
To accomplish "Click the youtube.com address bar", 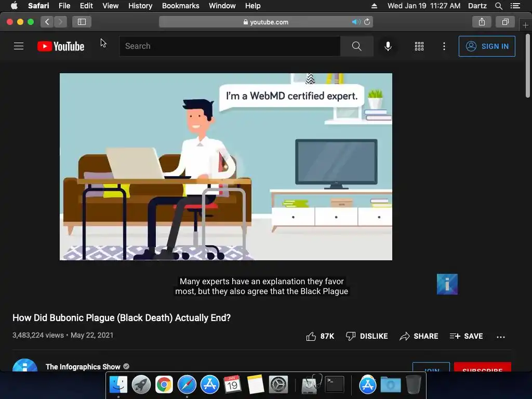I will point(266,22).
